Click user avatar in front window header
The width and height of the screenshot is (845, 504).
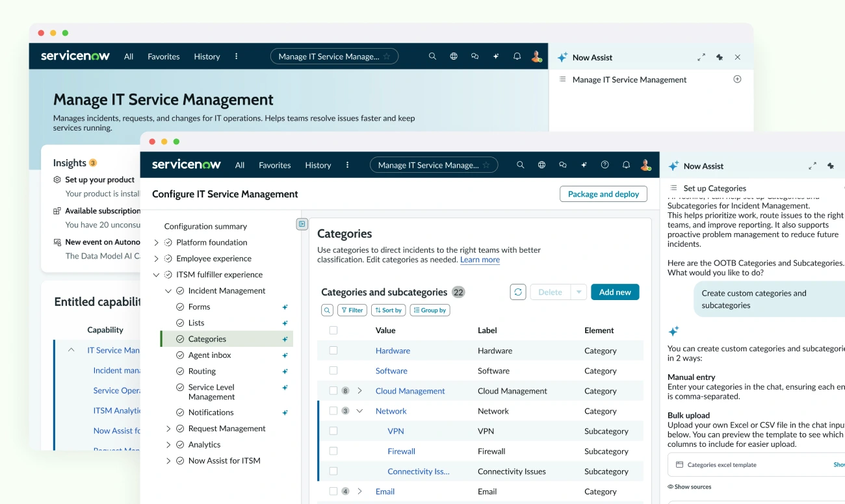pyautogui.click(x=645, y=165)
